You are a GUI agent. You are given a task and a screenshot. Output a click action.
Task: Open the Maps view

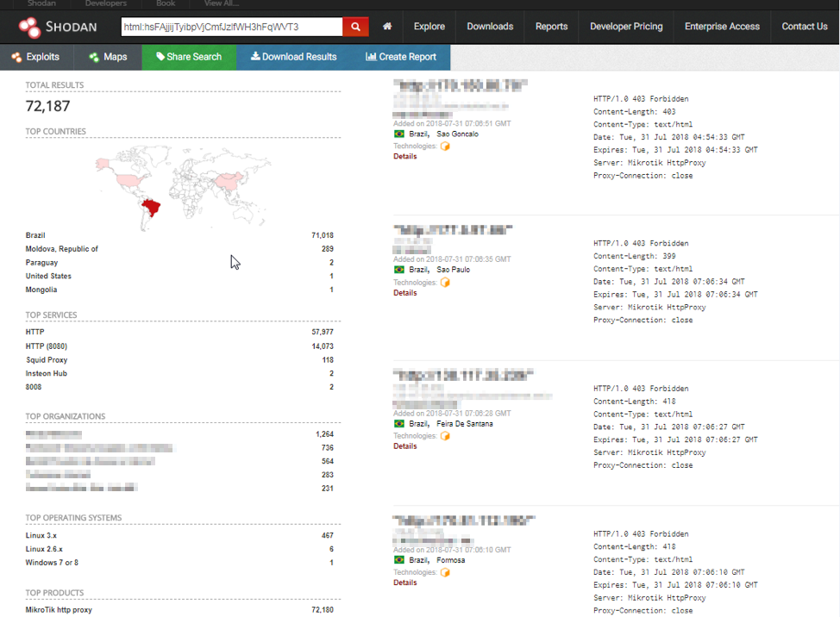tap(108, 57)
